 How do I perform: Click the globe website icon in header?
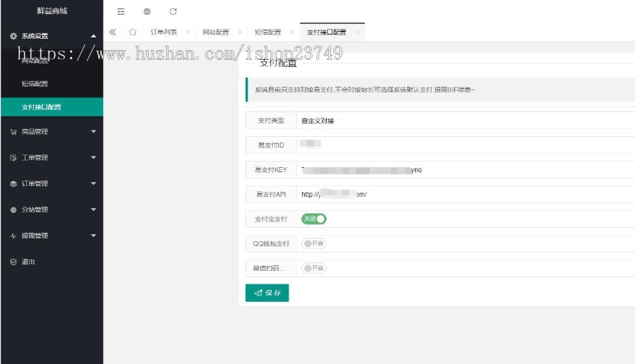pyautogui.click(x=147, y=11)
